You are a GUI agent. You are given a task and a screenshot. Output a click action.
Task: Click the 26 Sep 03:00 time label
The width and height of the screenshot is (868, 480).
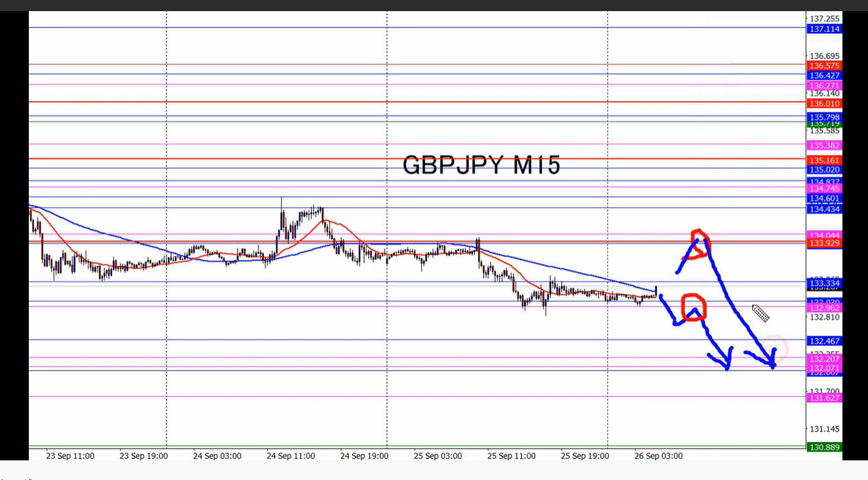658,456
